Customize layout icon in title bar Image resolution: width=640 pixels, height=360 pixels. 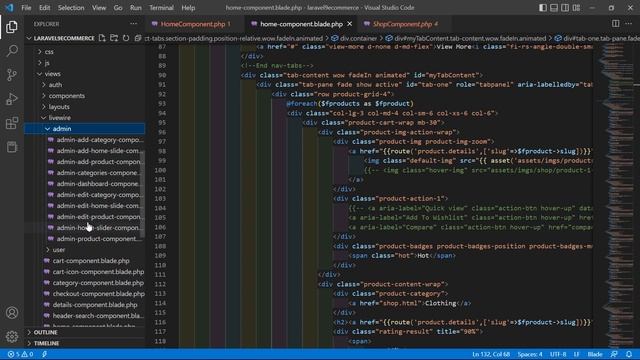click(576, 7)
